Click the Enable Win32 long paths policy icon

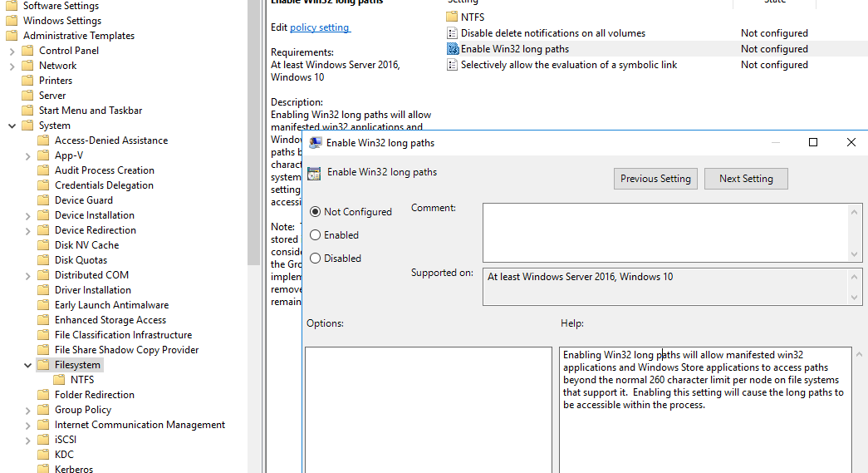tap(452, 49)
